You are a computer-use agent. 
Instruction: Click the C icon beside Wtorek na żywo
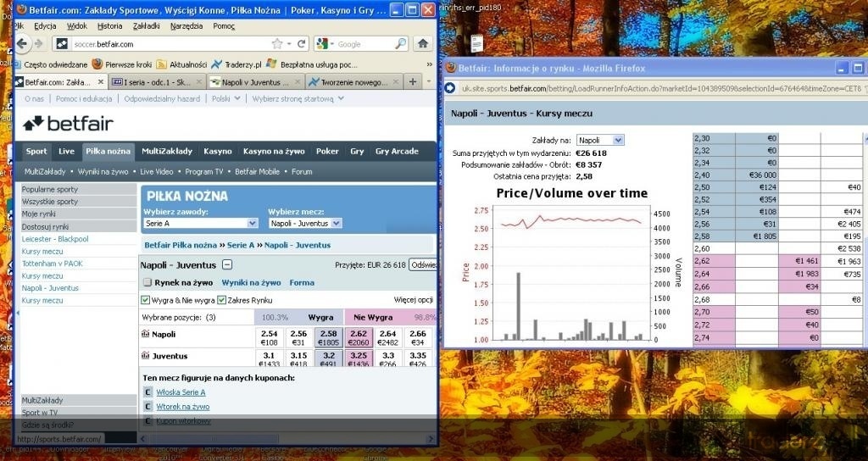coord(147,406)
